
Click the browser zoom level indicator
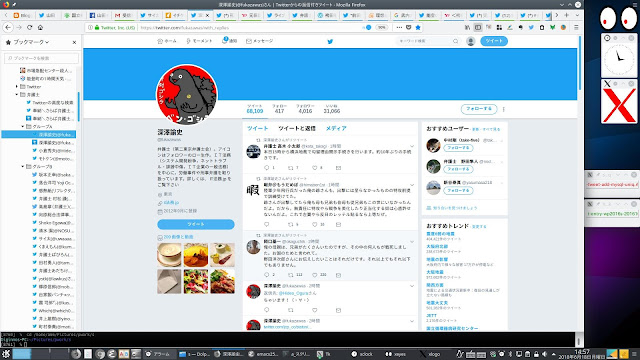pyautogui.click(x=382, y=27)
